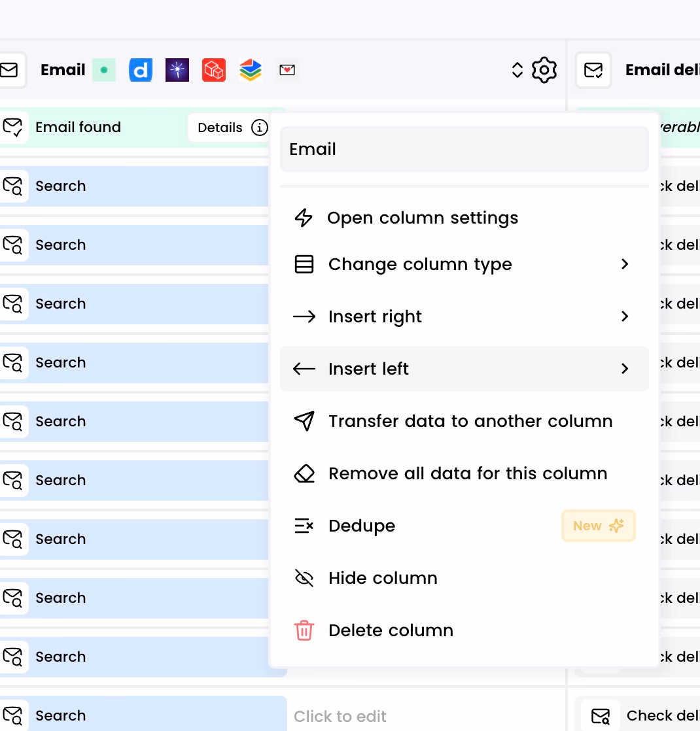Select Remove all data for this column
The image size is (700, 731).
pyautogui.click(x=464, y=473)
